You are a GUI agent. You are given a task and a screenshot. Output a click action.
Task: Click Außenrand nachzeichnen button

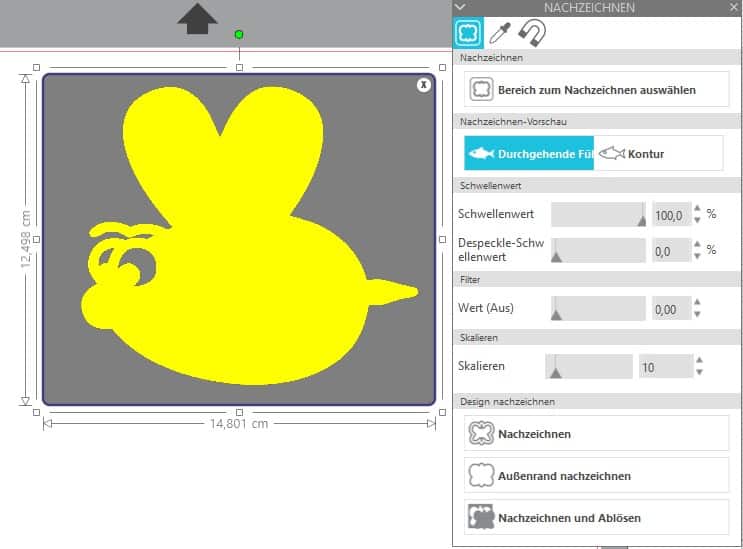pyautogui.click(x=597, y=475)
